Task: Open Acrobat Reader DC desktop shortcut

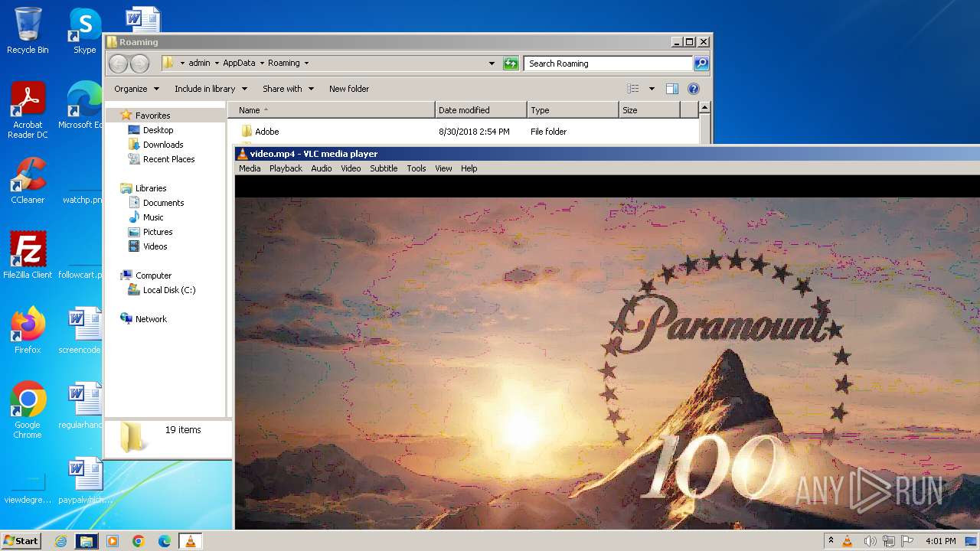Action: click(x=28, y=111)
